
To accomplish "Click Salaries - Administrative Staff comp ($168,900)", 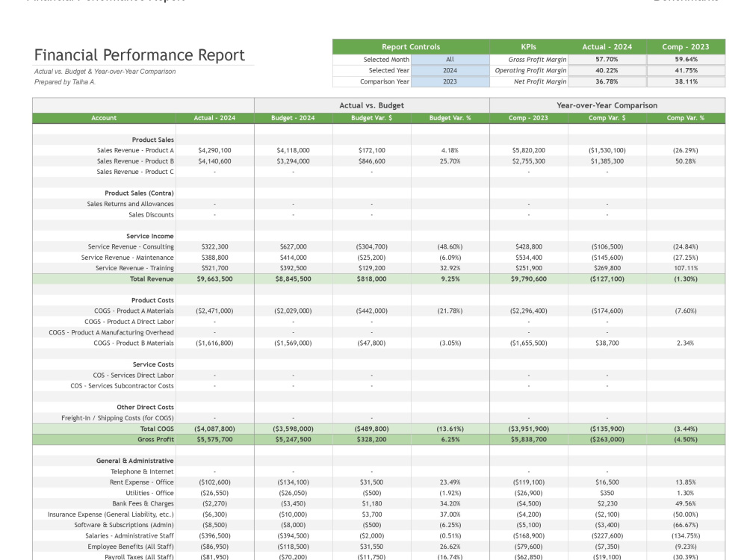I will [x=528, y=536].
